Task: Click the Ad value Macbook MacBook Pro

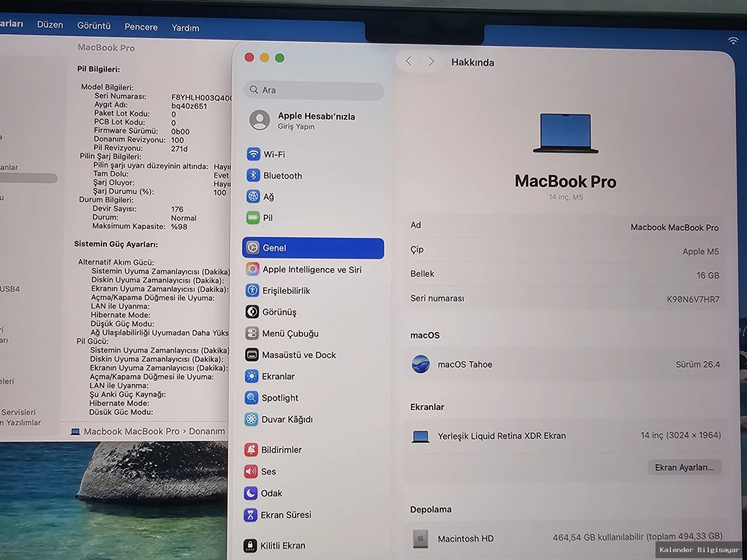Action: (x=675, y=227)
